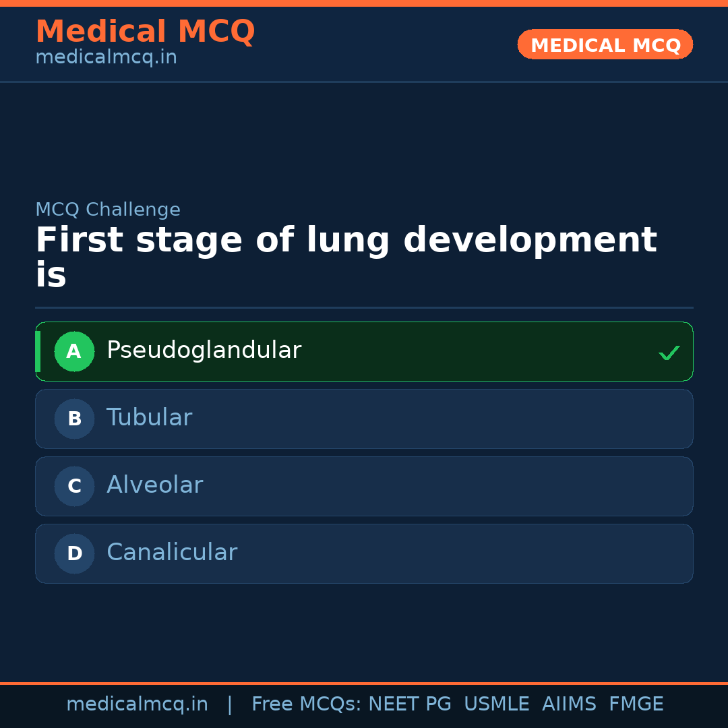The image size is (728, 728).
Task: Select the AIIMS footer item
Action: tap(570, 703)
